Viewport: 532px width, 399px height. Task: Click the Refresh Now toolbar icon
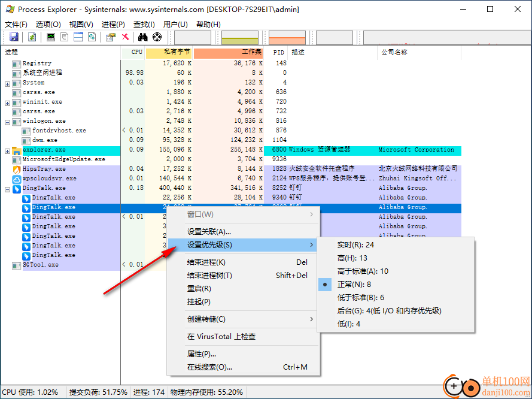tap(32, 37)
